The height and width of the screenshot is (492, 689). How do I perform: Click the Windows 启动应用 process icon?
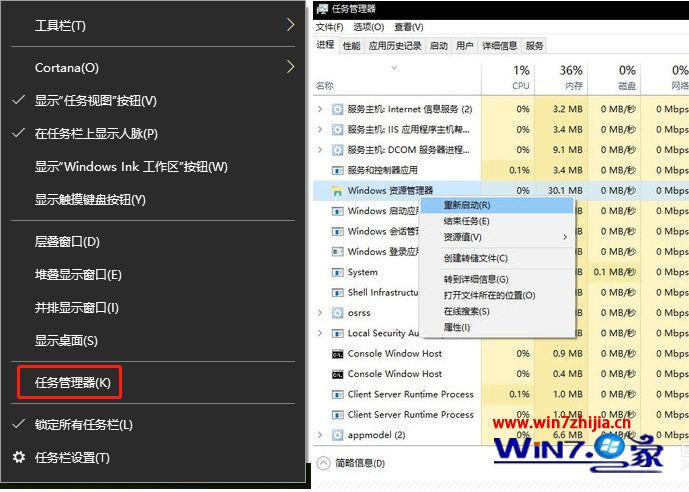337,211
